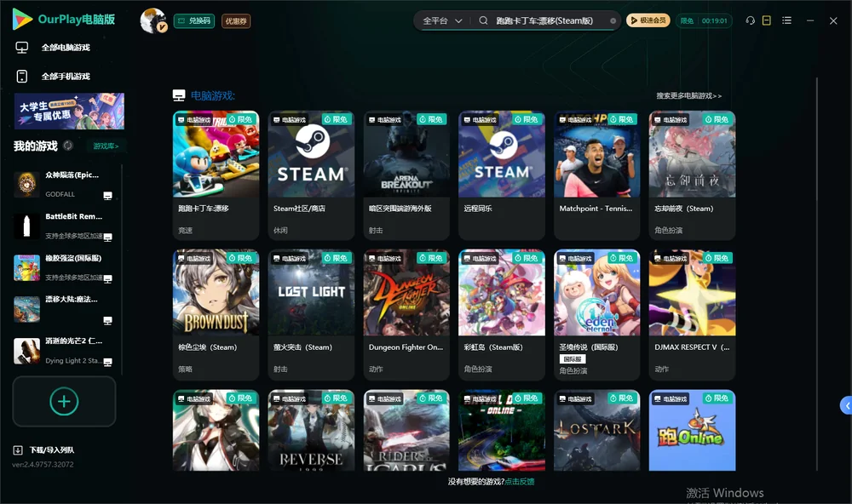The image size is (852, 504).
Task: Click the 点击反馈 feedback link
Action: (x=520, y=481)
